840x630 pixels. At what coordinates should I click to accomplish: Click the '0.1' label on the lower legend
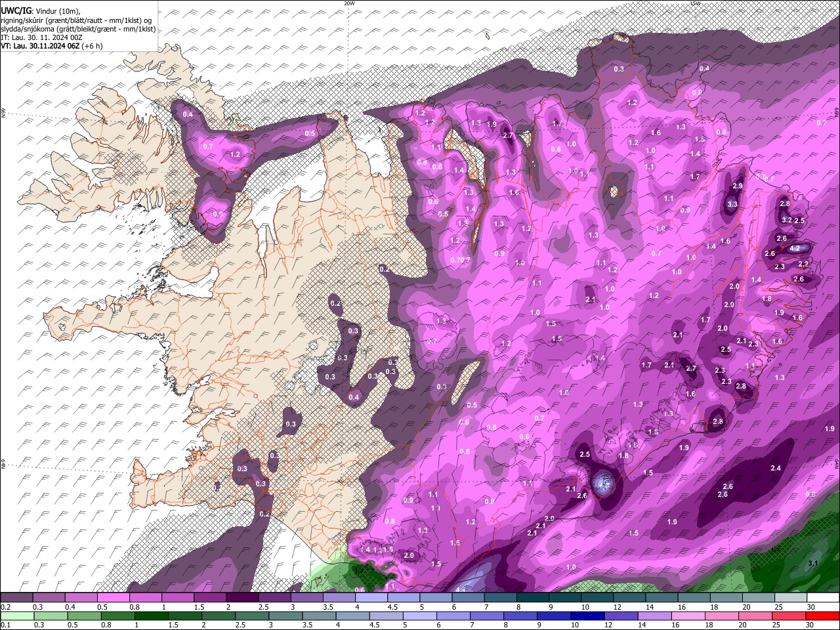tap(5, 625)
